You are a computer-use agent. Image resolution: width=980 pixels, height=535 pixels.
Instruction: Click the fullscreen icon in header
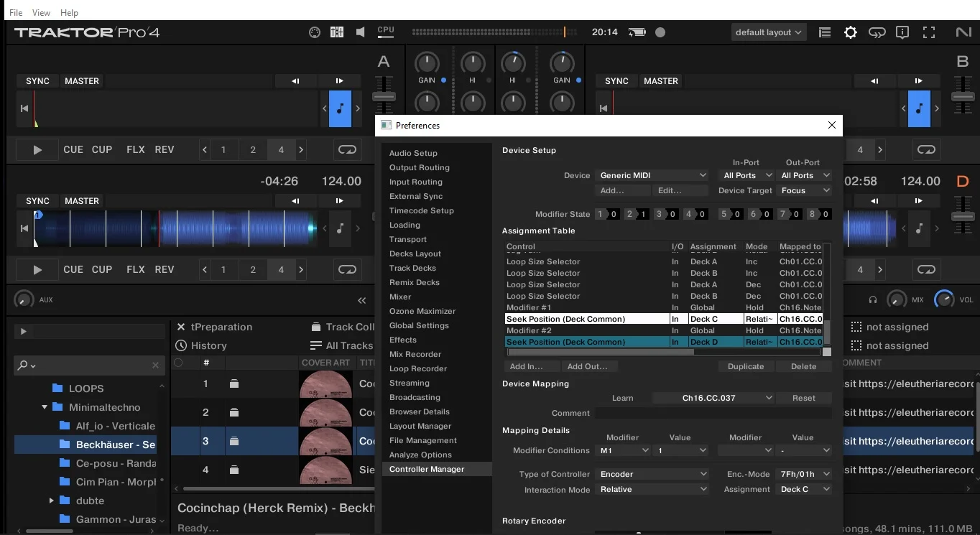(x=929, y=32)
